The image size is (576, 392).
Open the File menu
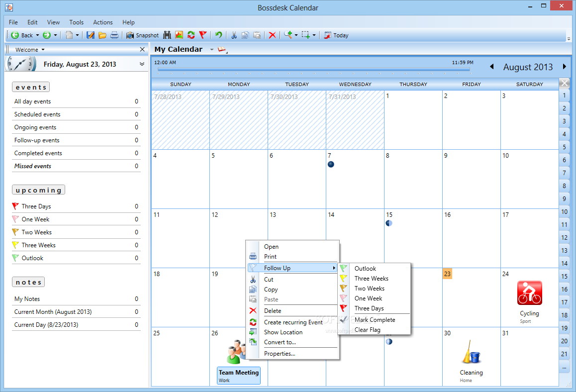click(13, 22)
